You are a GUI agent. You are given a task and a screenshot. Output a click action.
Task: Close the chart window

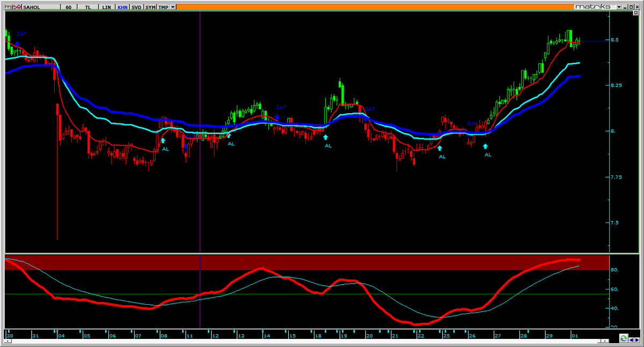[x=638, y=7]
